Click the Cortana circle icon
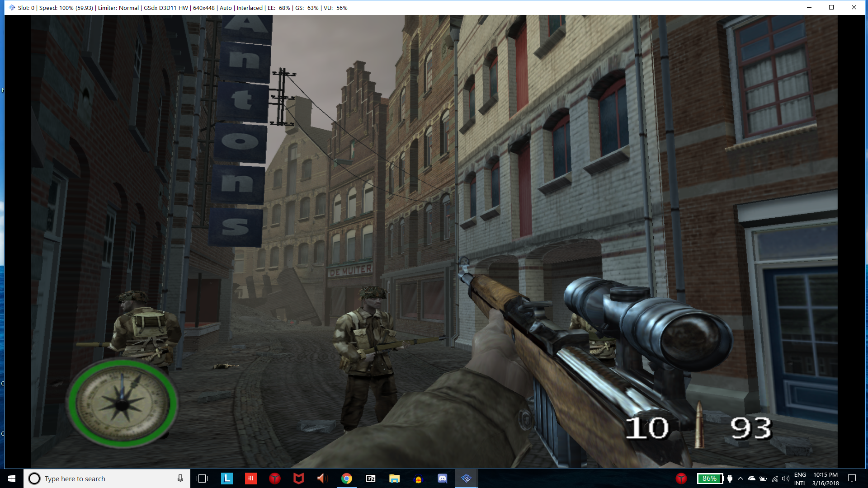The height and width of the screenshot is (488, 868). click(34, 479)
